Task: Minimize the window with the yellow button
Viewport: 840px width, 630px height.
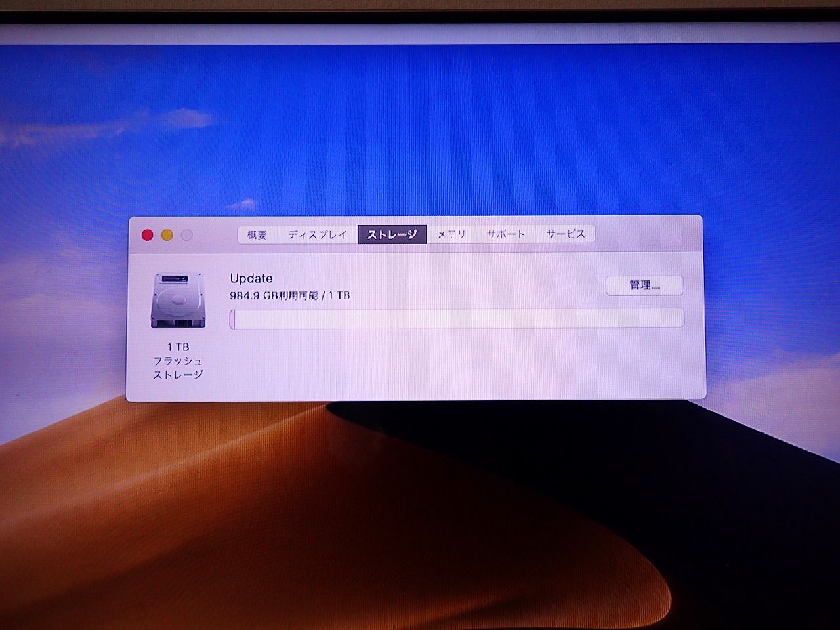Action: tap(167, 235)
